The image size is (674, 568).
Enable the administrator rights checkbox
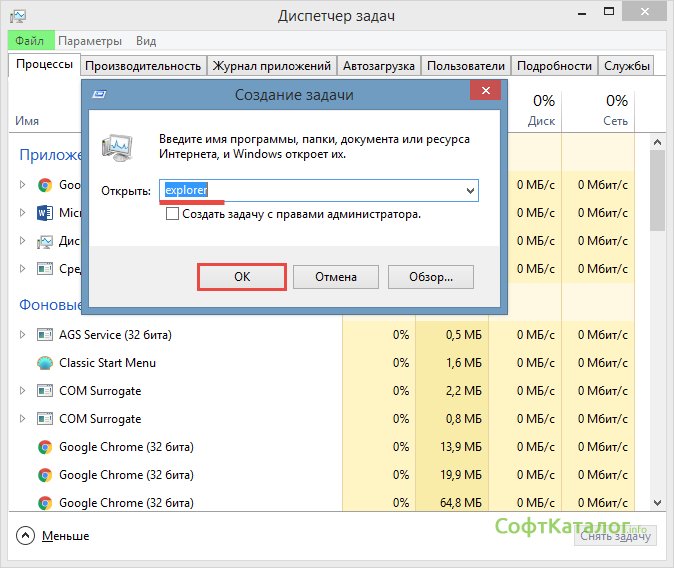pyautogui.click(x=173, y=214)
